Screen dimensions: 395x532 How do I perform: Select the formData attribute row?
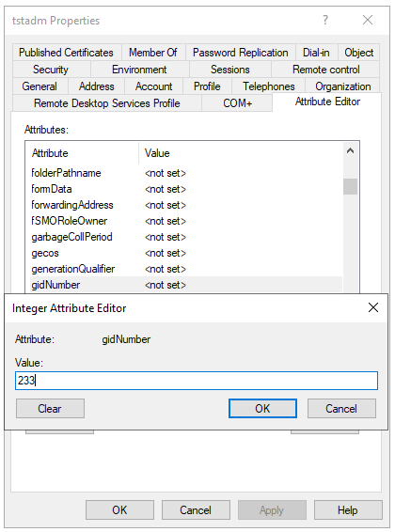coord(186,189)
